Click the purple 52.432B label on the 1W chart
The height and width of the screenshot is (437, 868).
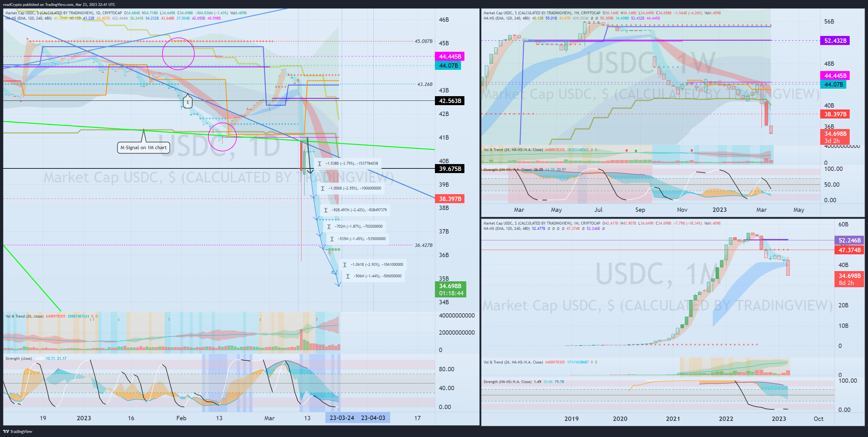point(835,40)
